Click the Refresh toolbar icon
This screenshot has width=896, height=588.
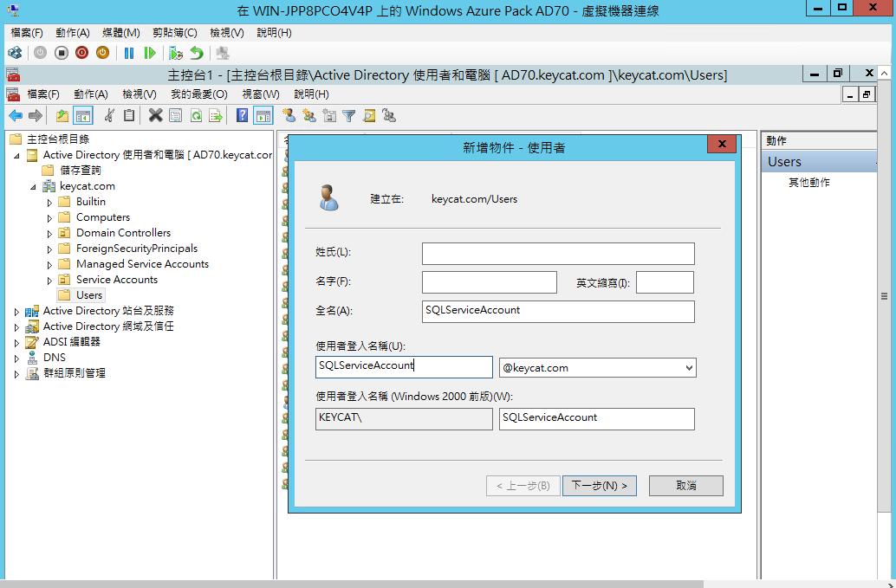pos(196,116)
